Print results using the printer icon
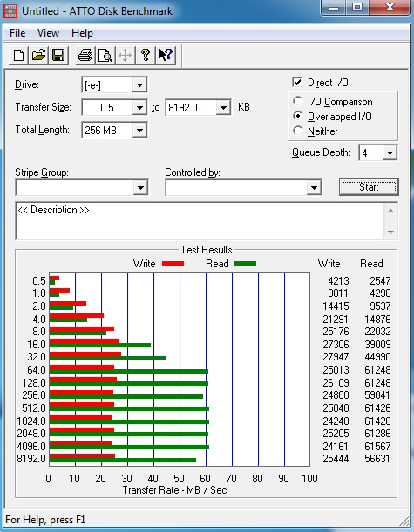This screenshot has height=532, width=414. [85, 55]
